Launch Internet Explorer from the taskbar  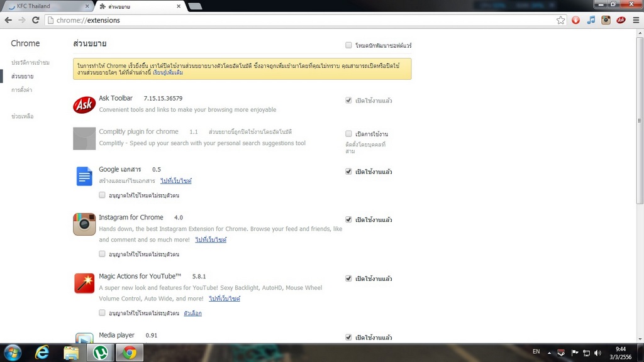[42, 353]
